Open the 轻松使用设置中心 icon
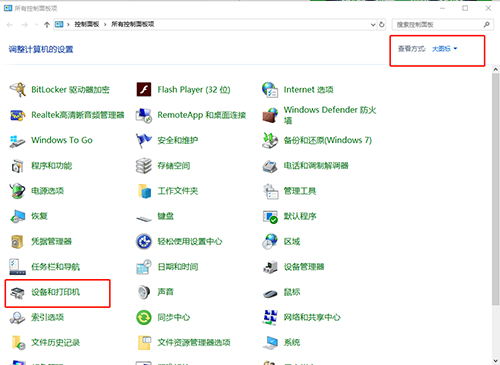 point(144,242)
